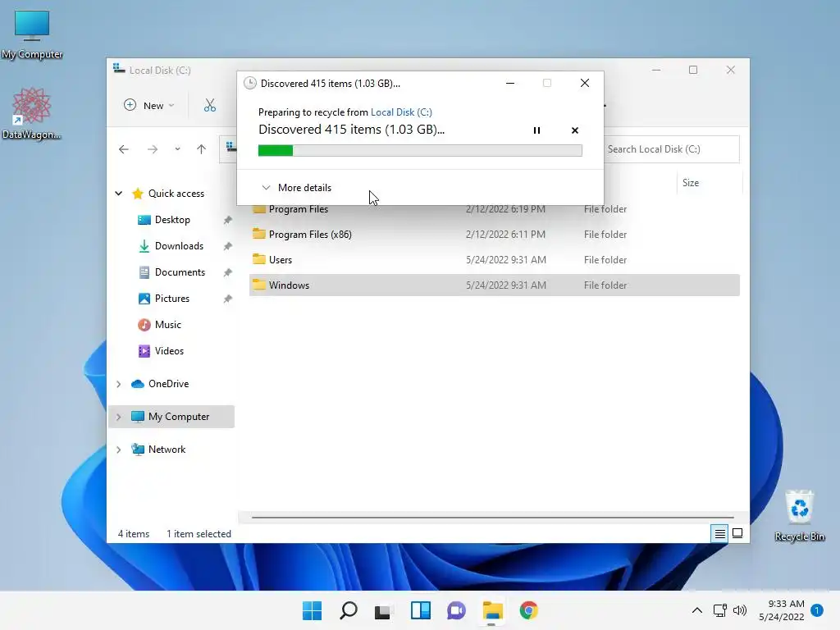Open clock showing 9:33 AM
This screenshot has width=840, height=630.
tap(781, 610)
